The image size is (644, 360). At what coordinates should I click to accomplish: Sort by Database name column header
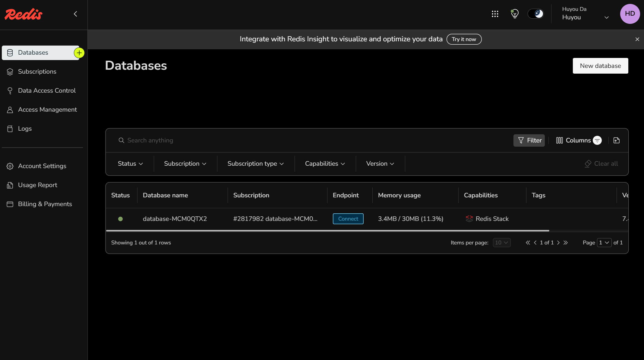165,195
